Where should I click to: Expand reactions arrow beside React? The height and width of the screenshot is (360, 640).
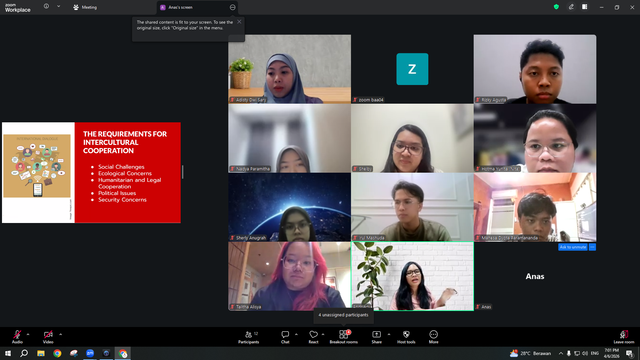[323, 334]
